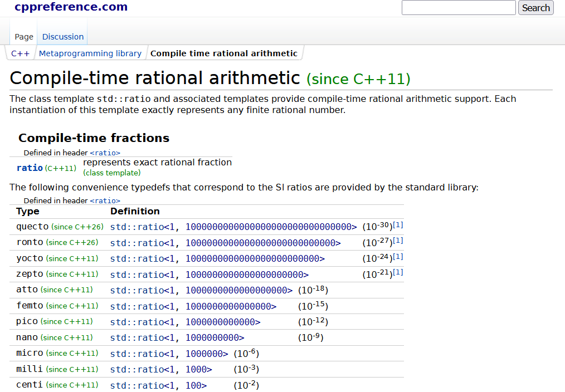Open the ratio class template link
Screen dimensions: 565x392
pos(30,168)
